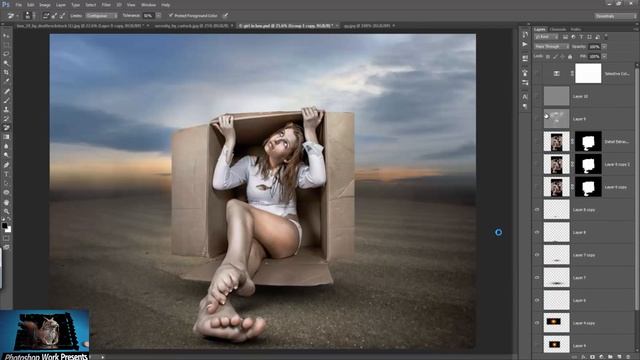
Task: Select the Ellipse shape tool
Action: tap(6, 192)
